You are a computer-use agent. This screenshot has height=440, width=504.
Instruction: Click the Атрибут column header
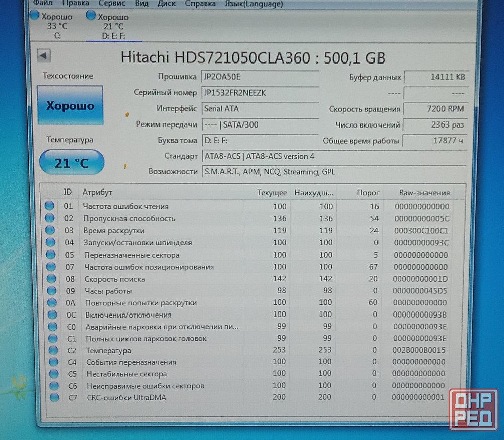[97, 192]
